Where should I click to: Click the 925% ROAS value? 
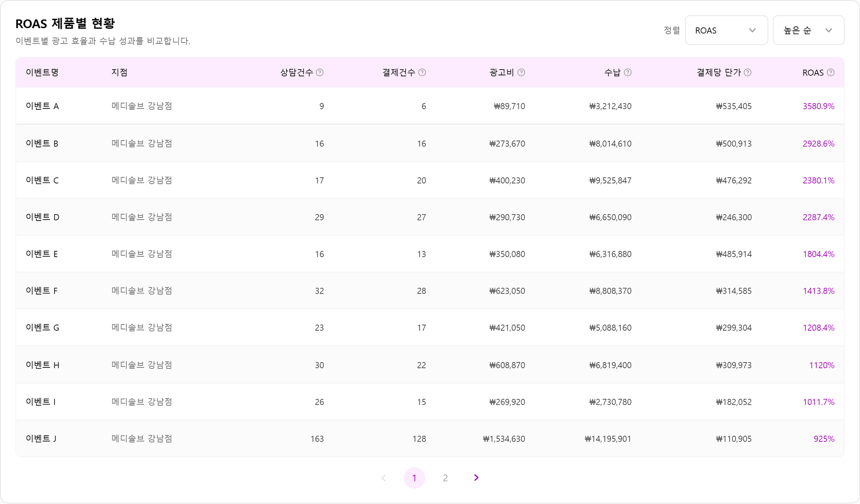[x=824, y=439]
